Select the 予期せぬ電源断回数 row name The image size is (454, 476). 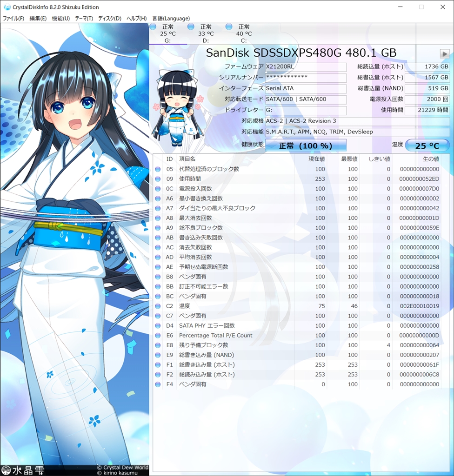click(x=203, y=267)
